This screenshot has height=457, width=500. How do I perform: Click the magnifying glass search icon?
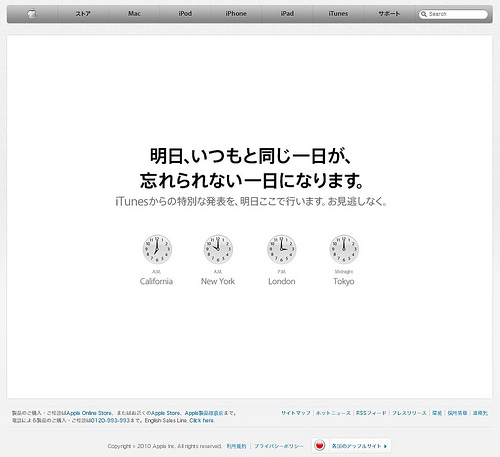tap(424, 14)
